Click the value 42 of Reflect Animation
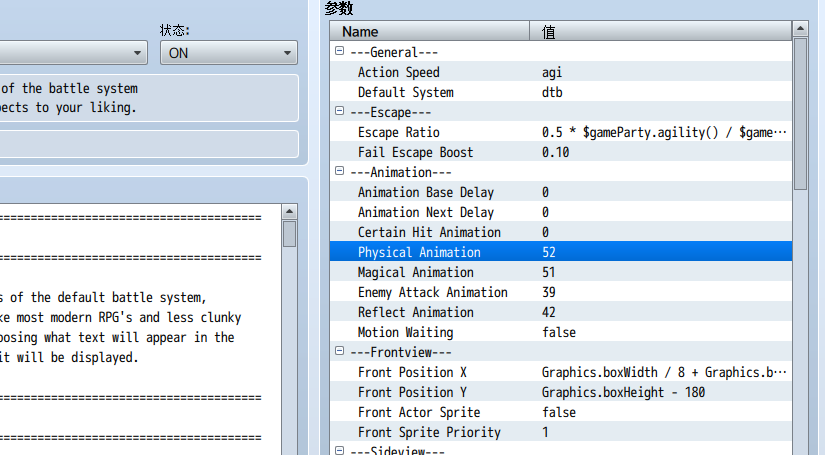This screenshot has height=455, width=825. coord(549,312)
